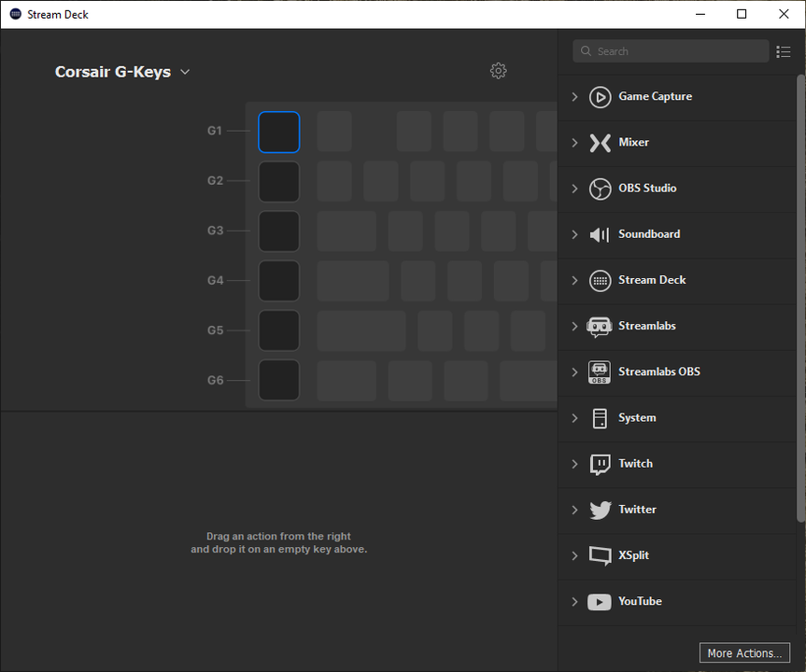The image size is (806, 672).
Task: Click the YouTube label
Action: point(640,601)
